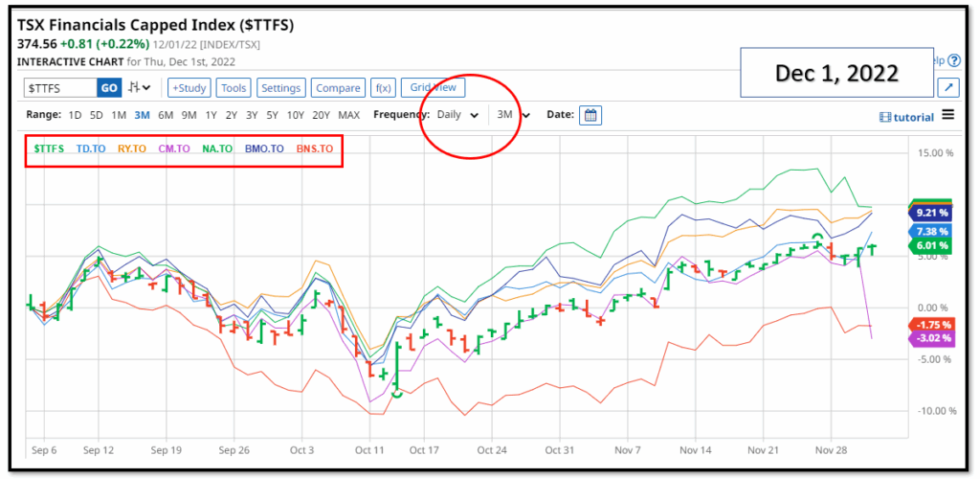The height and width of the screenshot is (479, 980).
Task: Click the Compare button
Action: coord(338,88)
